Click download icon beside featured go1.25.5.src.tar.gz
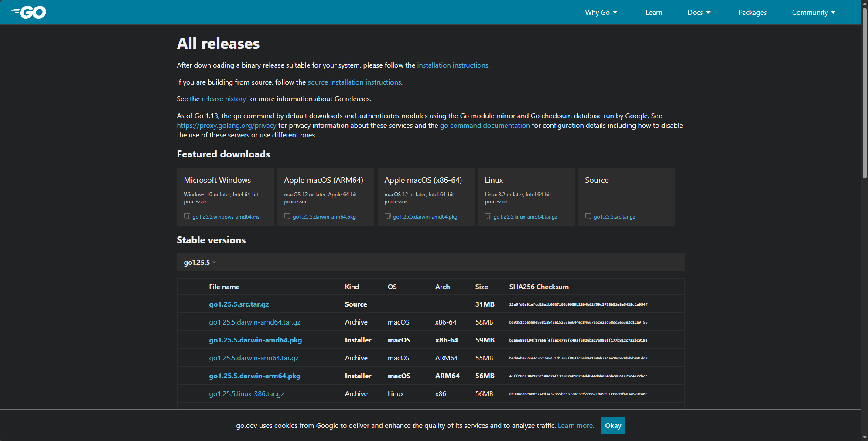 pyautogui.click(x=588, y=216)
